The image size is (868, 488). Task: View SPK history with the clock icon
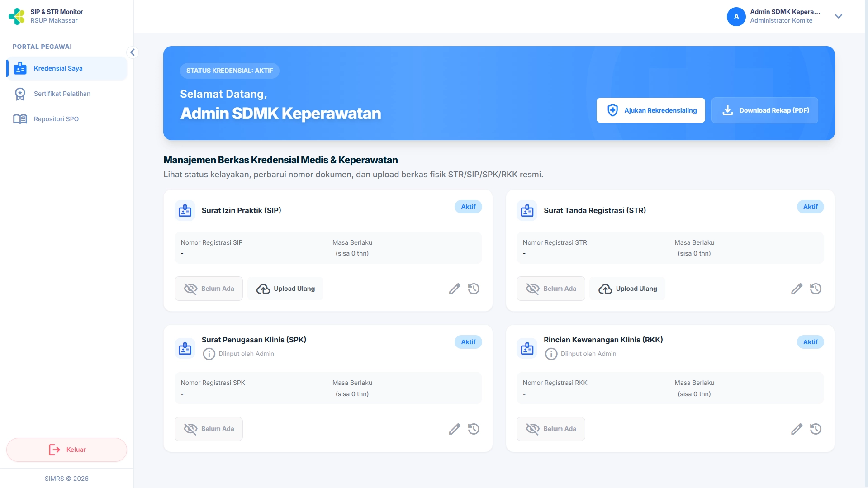pos(474,429)
